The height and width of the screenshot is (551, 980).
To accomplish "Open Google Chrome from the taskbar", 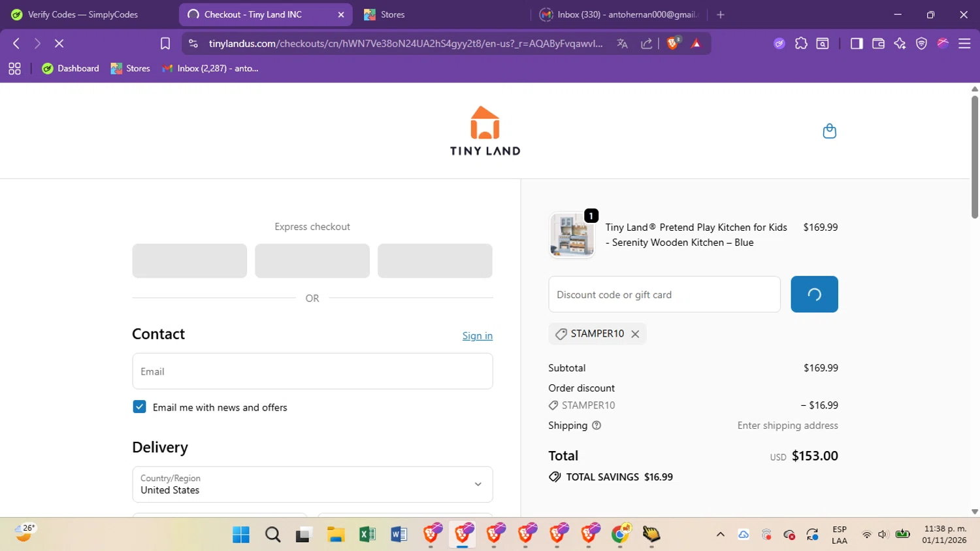I will click(x=621, y=535).
